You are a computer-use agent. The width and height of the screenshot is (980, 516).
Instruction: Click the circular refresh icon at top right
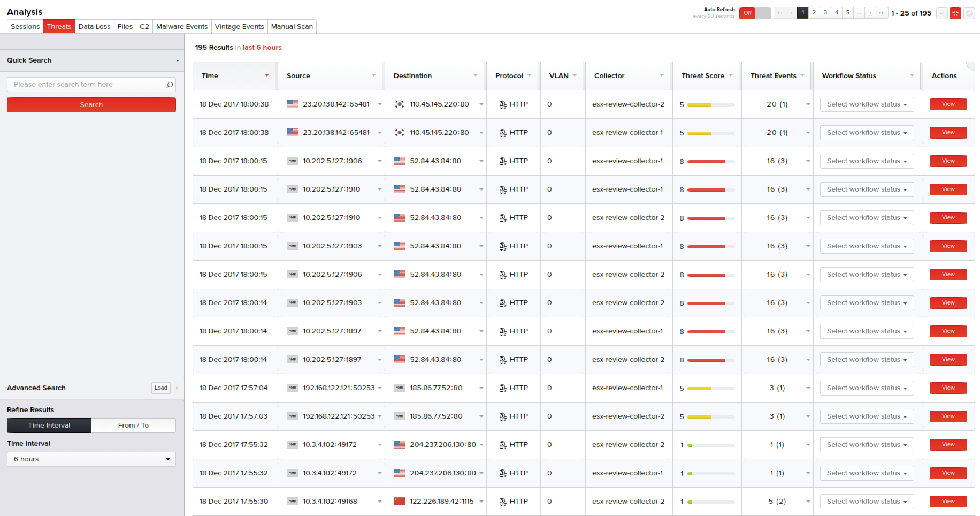(x=969, y=13)
